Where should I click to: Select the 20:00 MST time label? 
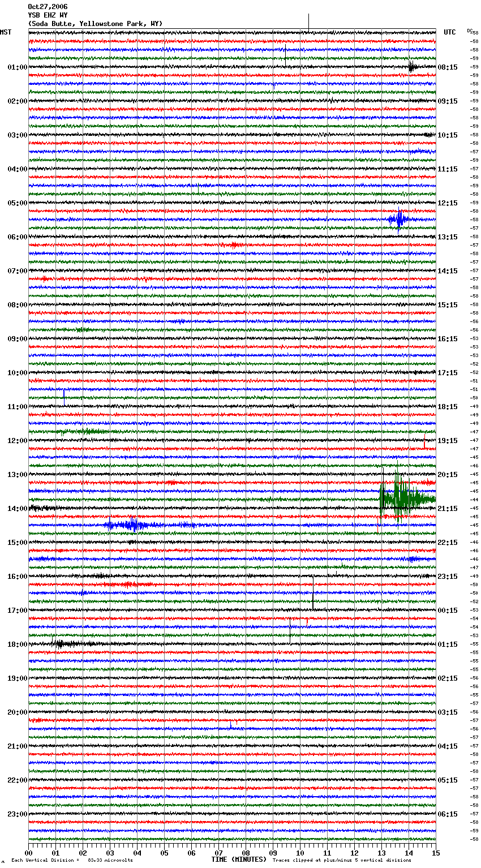pos(17,712)
